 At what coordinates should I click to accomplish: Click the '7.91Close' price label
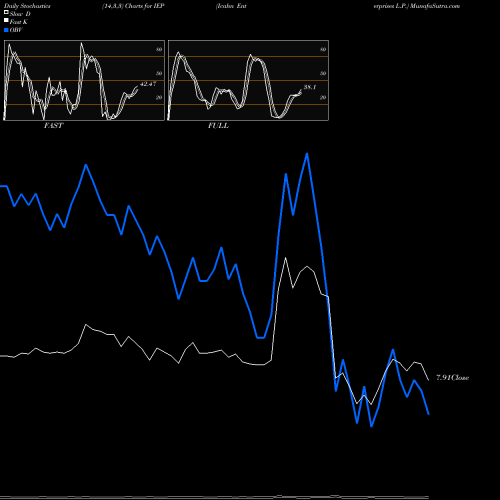point(453,378)
